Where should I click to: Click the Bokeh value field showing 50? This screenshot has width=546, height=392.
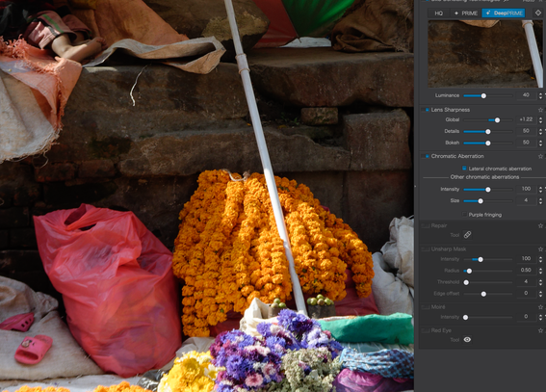[x=526, y=143]
